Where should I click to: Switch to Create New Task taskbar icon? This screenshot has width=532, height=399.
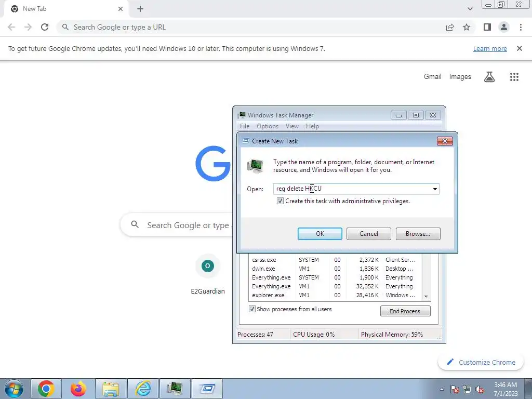pos(207,389)
